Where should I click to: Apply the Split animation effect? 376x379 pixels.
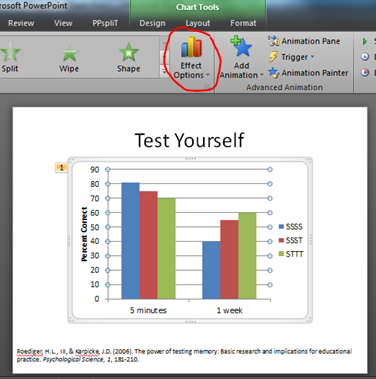point(10,57)
